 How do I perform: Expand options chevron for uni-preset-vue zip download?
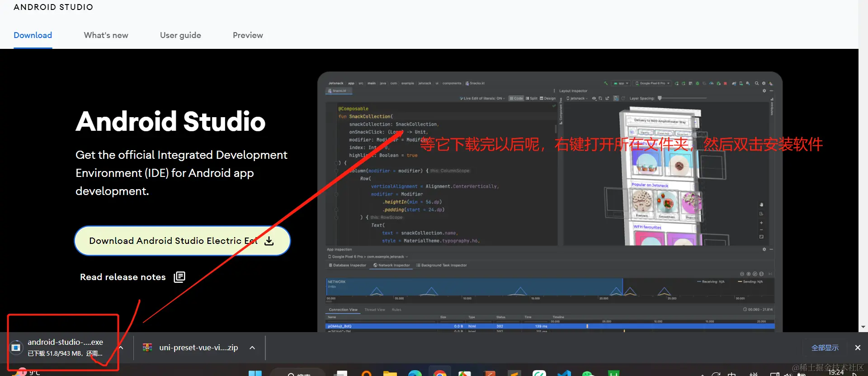(x=252, y=347)
